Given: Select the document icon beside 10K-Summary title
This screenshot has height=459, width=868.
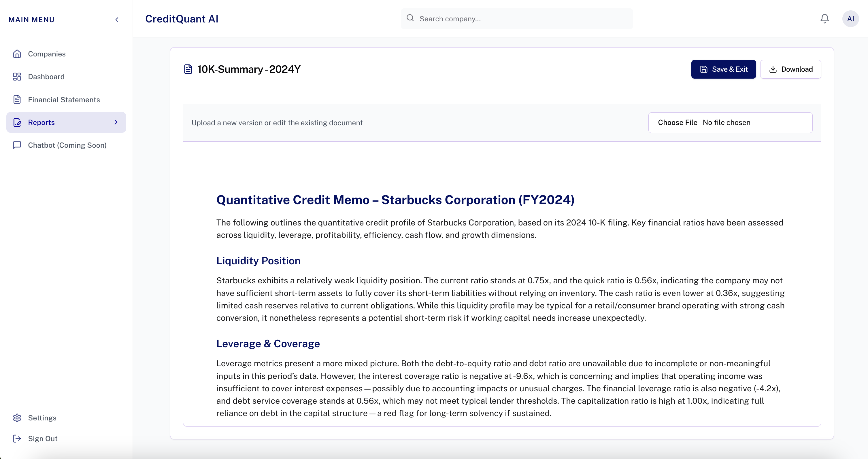Looking at the screenshot, I should [188, 69].
